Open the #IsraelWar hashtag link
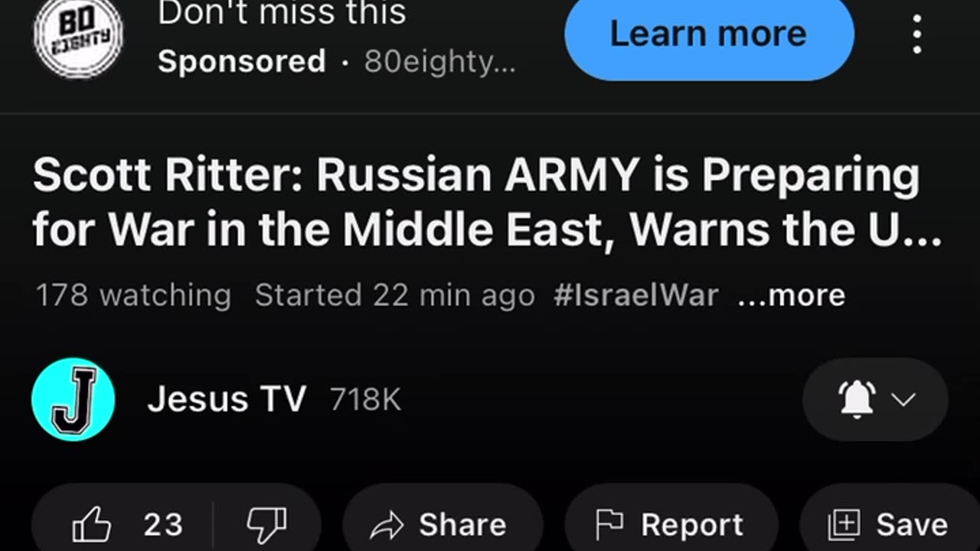980x551 pixels. pos(636,295)
